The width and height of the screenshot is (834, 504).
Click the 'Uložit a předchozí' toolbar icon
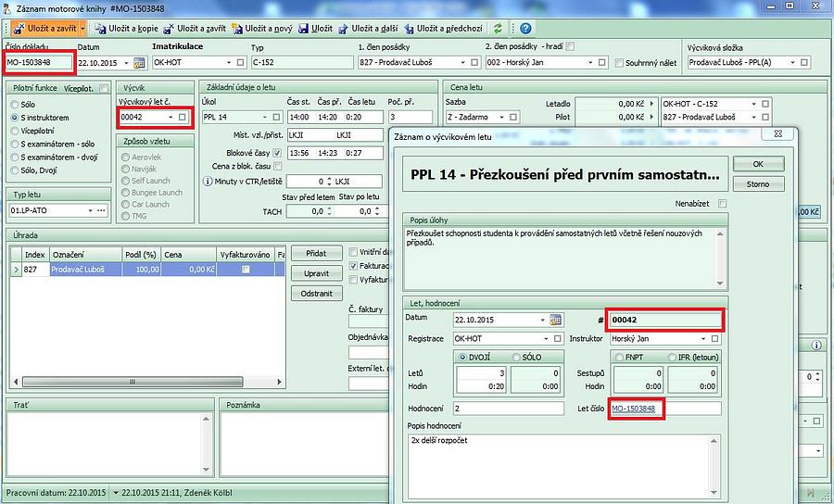(442, 29)
